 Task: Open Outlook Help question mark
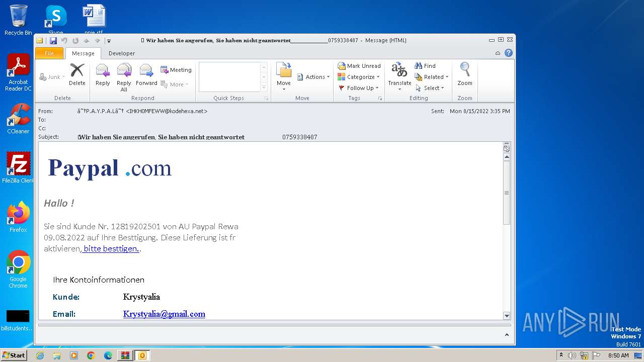[509, 53]
